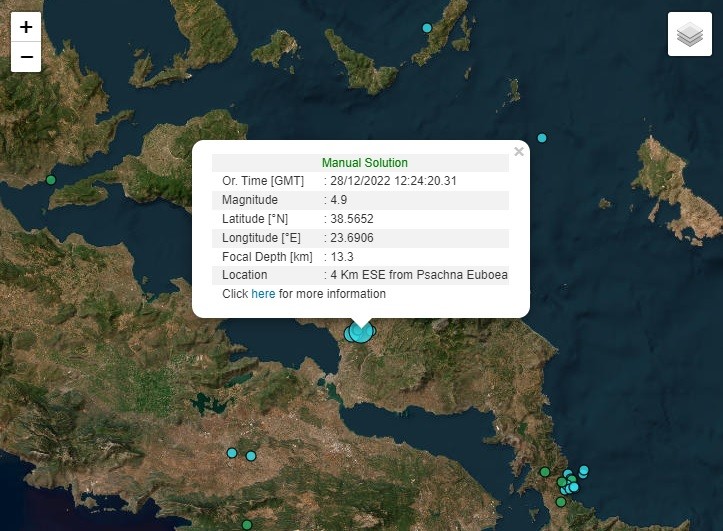Click the green marker at the far left coast
The width and height of the screenshot is (723, 531).
tap(51, 180)
